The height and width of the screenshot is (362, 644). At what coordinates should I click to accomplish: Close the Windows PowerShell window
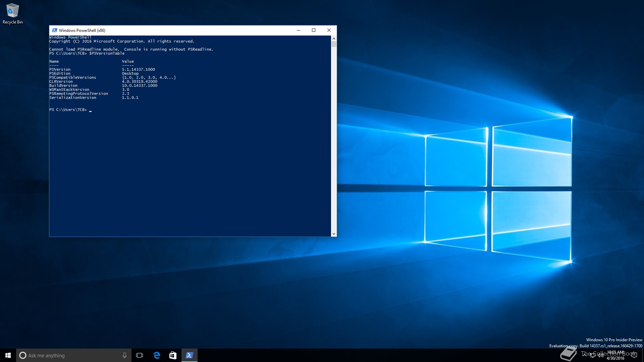click(329, 30)
